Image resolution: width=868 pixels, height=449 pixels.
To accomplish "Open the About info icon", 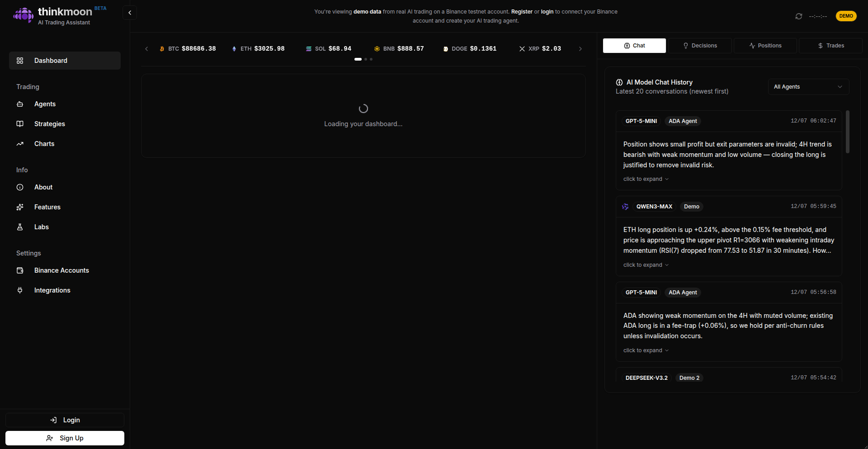I will click(20, 187).
